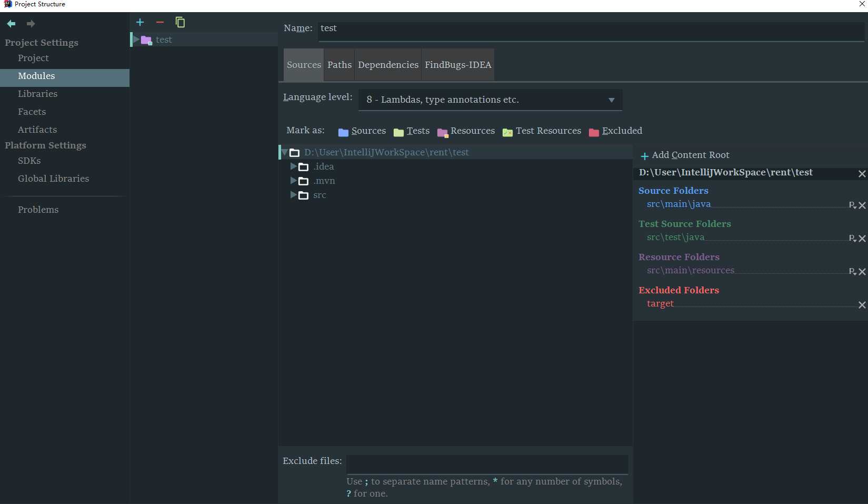Unmark src\main\resources resource folder

(x=862, y=272)
